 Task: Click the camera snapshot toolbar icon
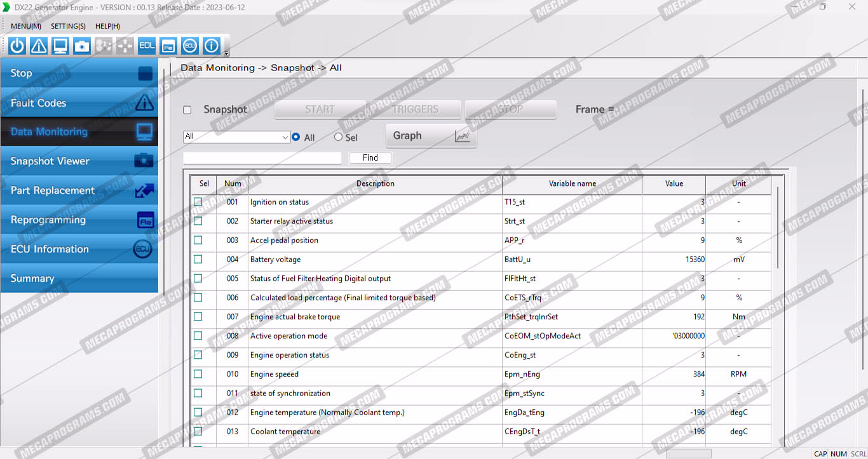[82, 46]
